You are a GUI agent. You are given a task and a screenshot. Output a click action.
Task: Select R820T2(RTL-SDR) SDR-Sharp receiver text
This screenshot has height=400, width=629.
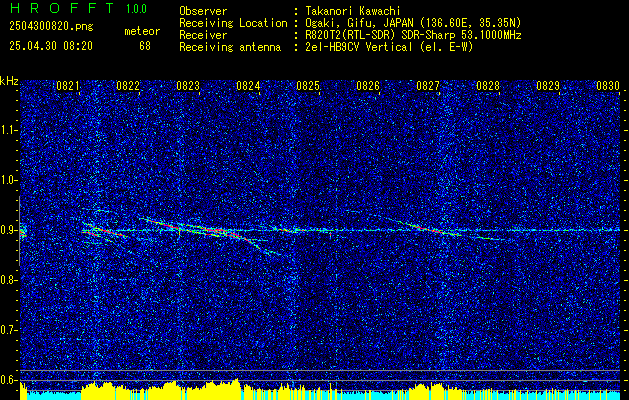coord(413,35)
